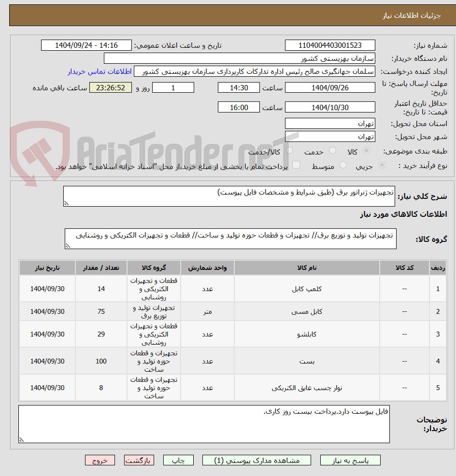Select the متوسط purchase type option
456x476 pixels.
coord(343,164)
